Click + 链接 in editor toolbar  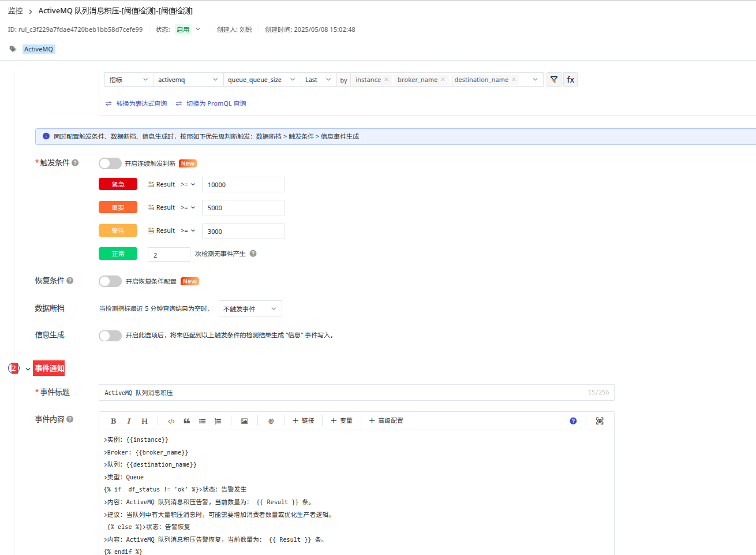(x=304, y=421)
